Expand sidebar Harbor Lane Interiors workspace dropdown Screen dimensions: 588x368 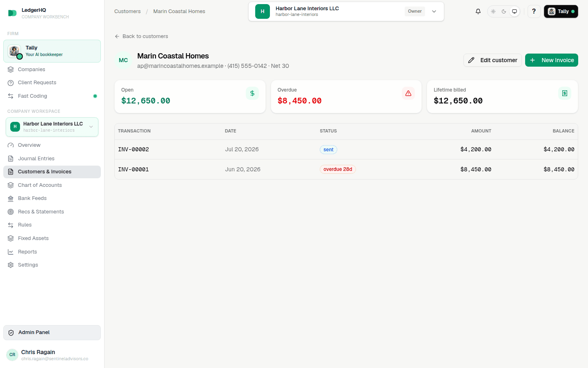[52, 127]
